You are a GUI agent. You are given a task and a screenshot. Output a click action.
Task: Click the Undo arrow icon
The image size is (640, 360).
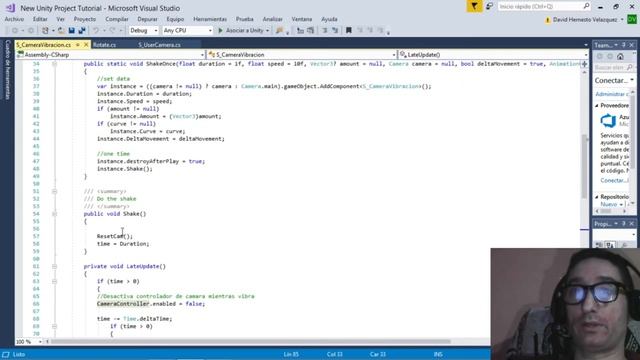96,31
